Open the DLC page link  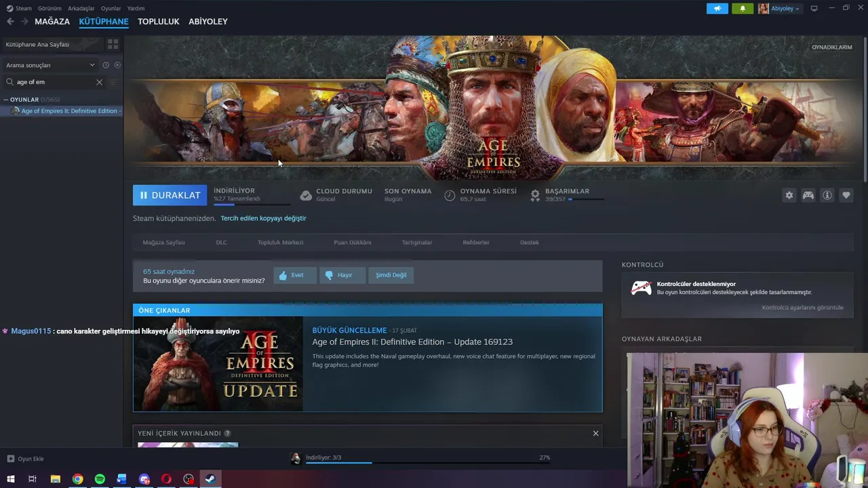221,242
